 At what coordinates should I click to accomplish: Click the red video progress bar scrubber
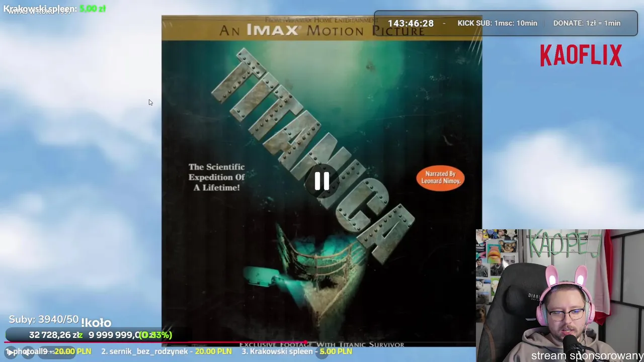click(305, 343)
